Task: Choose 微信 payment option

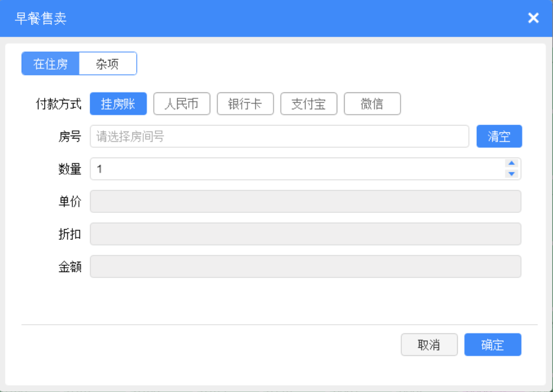Action: pyautogui.click(x=372, y=104)
